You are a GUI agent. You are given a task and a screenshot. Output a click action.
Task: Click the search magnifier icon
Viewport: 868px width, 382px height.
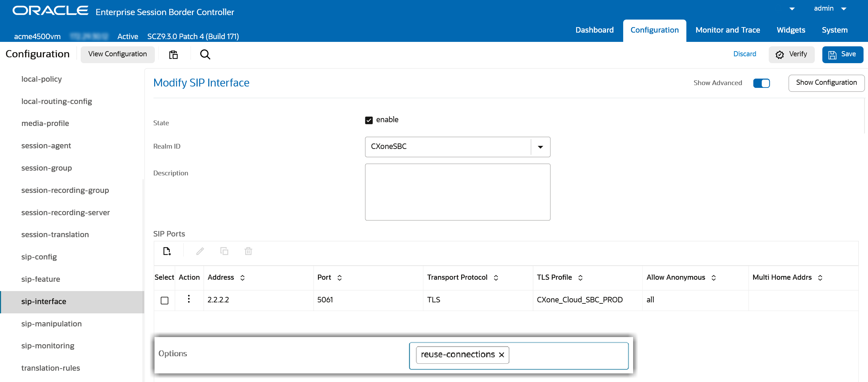click(x=205, y=54)
